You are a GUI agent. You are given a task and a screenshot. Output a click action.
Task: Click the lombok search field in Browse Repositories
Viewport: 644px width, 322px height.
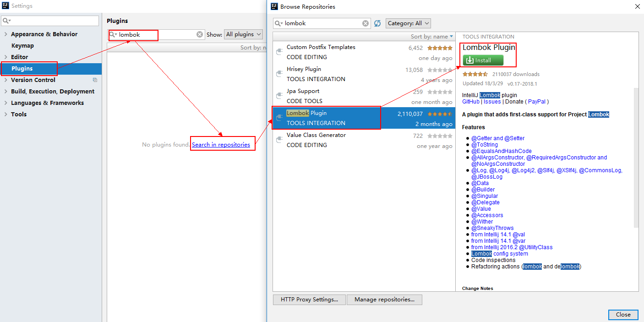point(322,23)
